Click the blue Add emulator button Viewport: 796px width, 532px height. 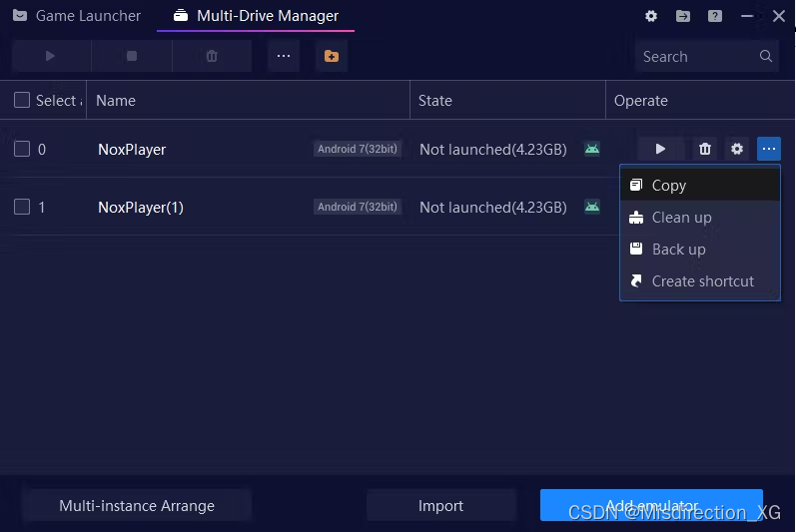tap(651, 505)
